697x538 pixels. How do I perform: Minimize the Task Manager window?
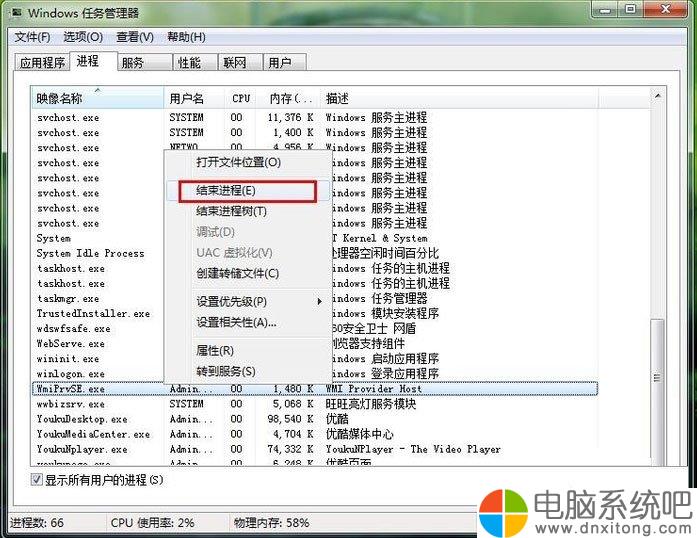[x=605, y=10]
